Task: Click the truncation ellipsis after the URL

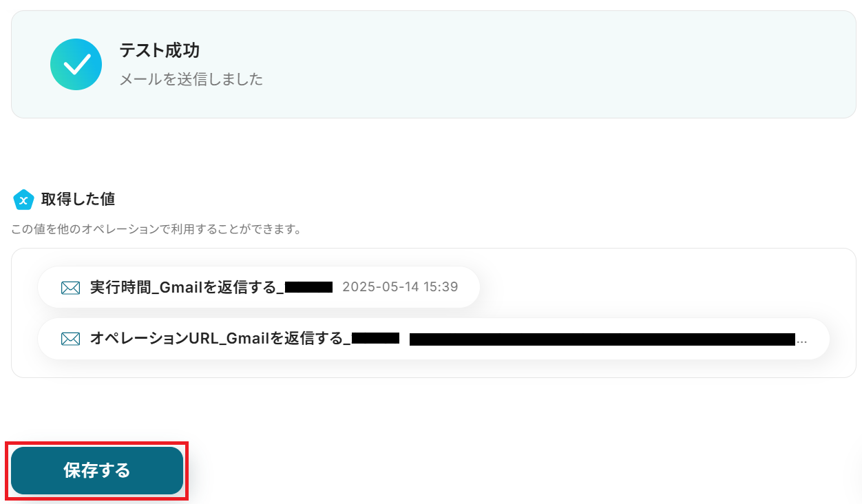Action: click(801, 340)
